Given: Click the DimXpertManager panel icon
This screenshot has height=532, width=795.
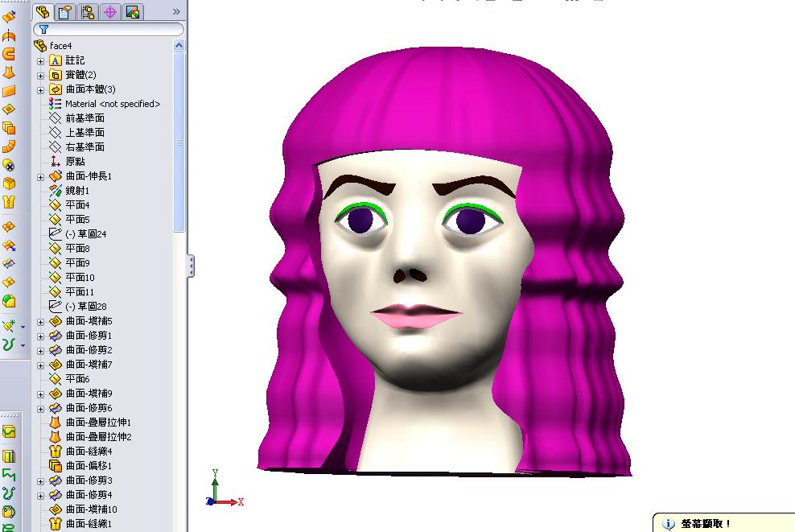Looking at the screenshot, I should [109, 12].
